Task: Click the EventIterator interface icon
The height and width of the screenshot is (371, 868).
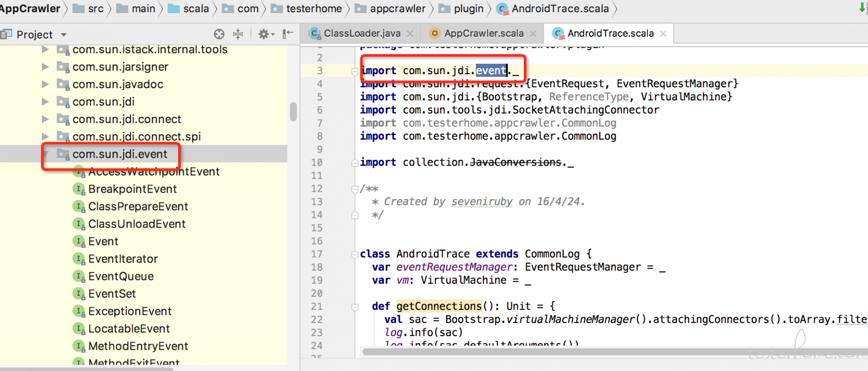Action: click(x=79, y=259)
